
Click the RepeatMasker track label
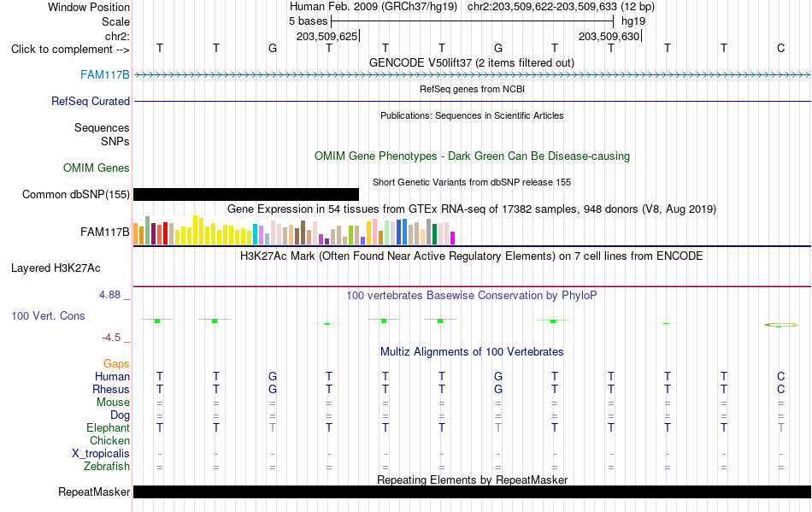(94, 491)
